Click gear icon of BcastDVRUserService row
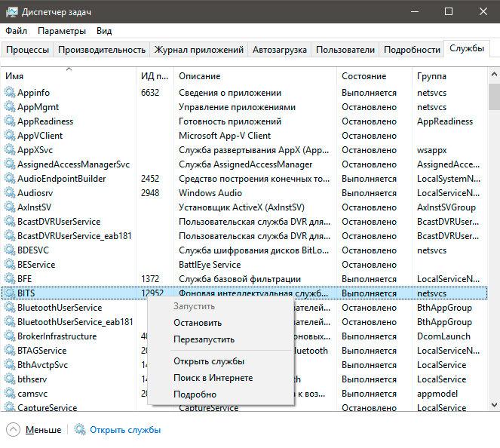500x448 pixels. click(10, 222)
